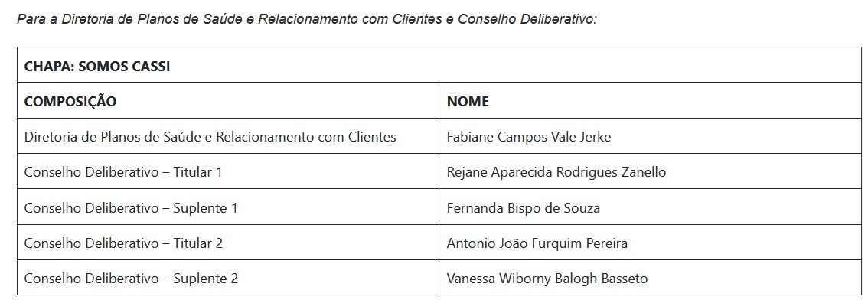Screen dimensions: 868x303
Task: Click the name Vanessa Wiborny Balogh Basseto
Action: tap(547, 278)
